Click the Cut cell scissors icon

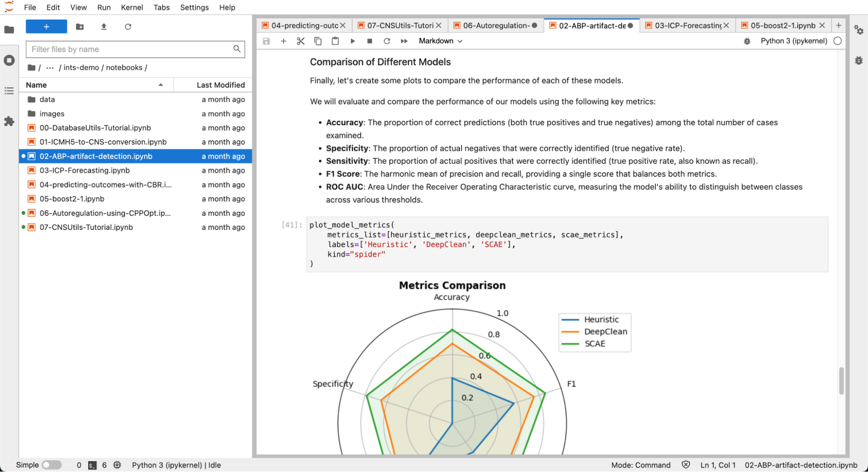[300, 41]
